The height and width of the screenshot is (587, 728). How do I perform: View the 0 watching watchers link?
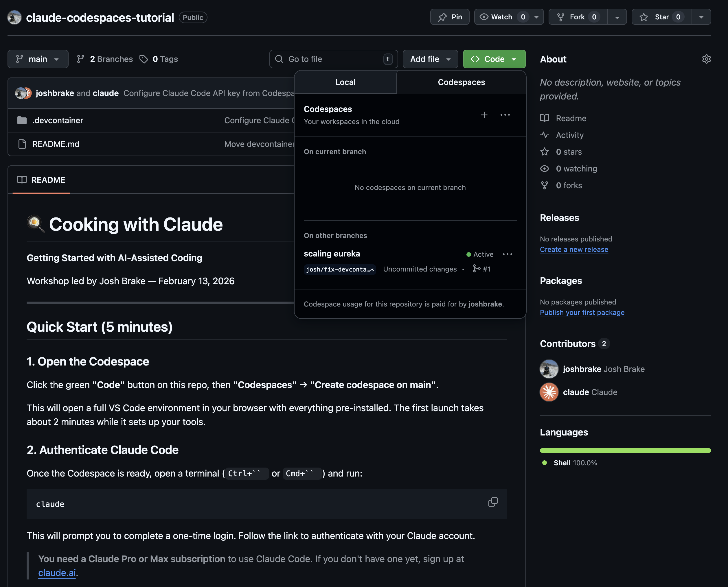coord(576,169)
